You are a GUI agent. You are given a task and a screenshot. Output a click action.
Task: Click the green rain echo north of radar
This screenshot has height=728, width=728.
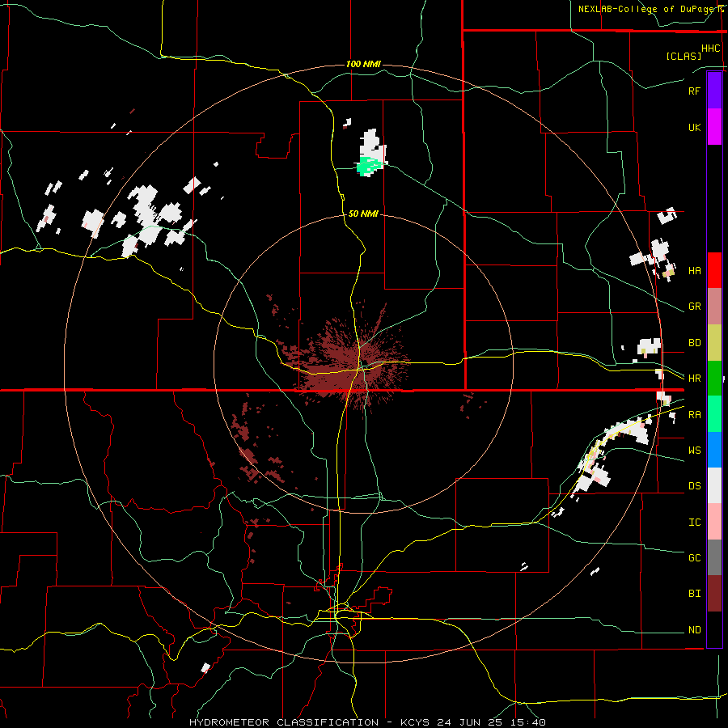370,166
